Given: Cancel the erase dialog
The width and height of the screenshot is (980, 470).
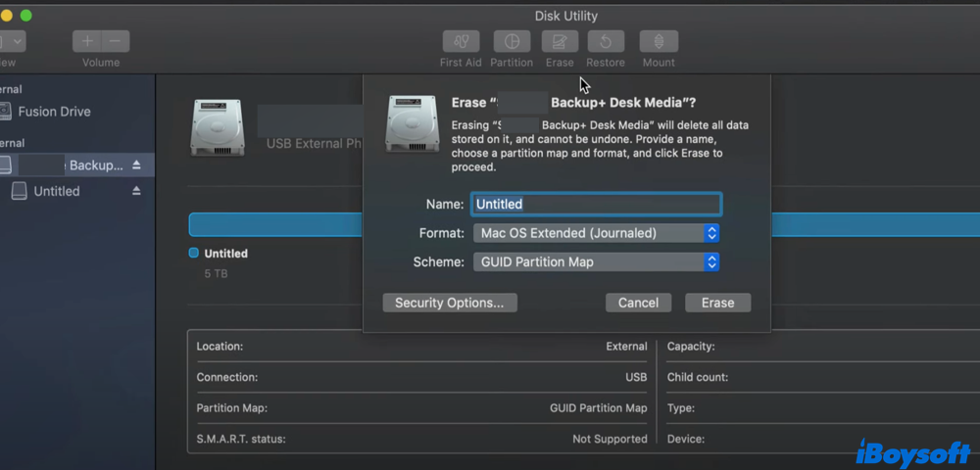Looking at the screenshot, I should [x=638, y=303].
